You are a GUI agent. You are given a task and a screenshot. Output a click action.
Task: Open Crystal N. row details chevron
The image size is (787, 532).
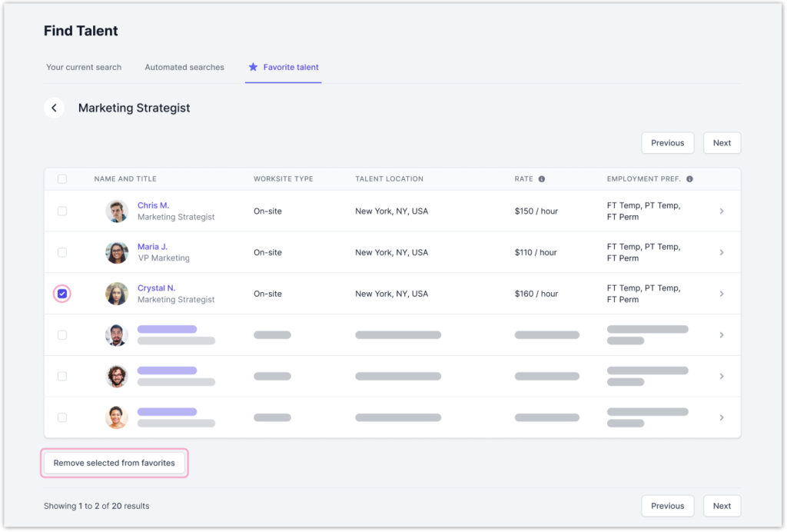click(x=721, y=294)
